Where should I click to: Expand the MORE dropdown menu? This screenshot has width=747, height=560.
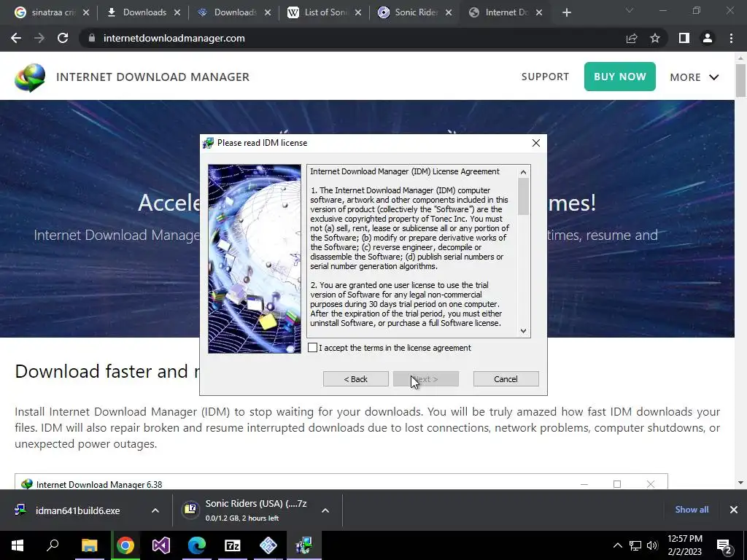(x=694, y=77)
